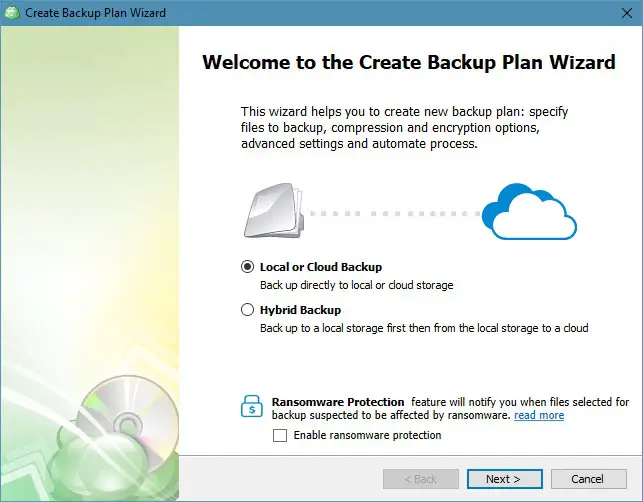
Task: Click the blue cloud storage icon
Action: coord(529,212)
